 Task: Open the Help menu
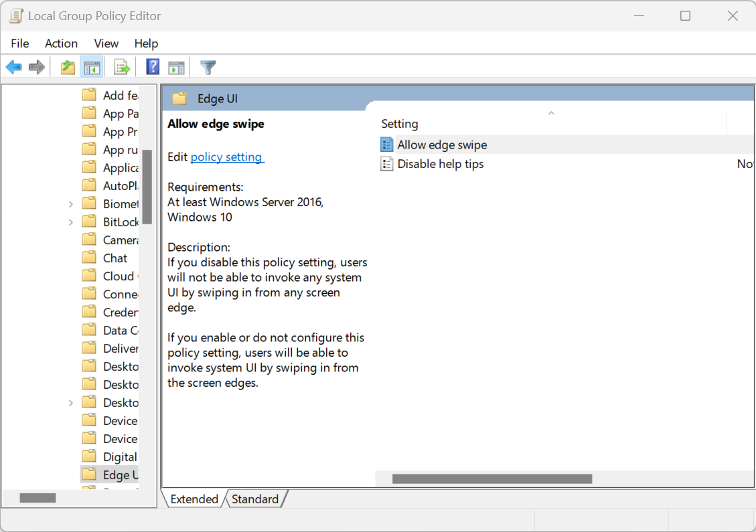point(146,43)
